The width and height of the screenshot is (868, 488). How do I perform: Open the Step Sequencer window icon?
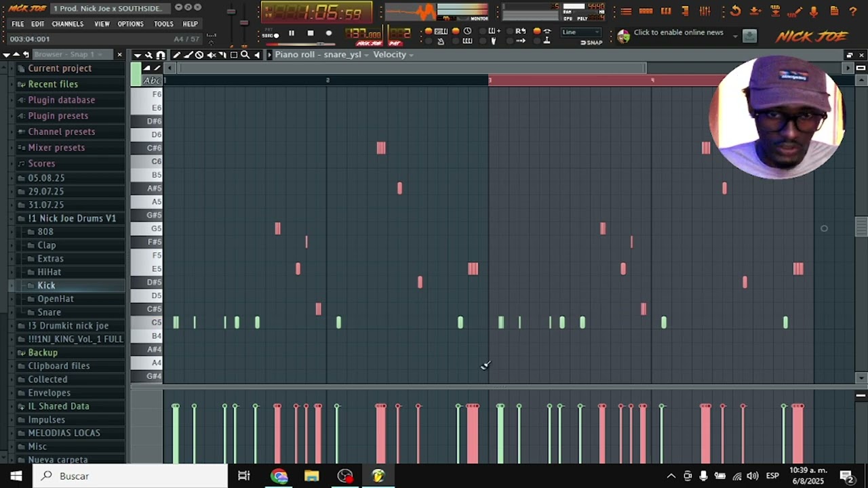(646, 12)
